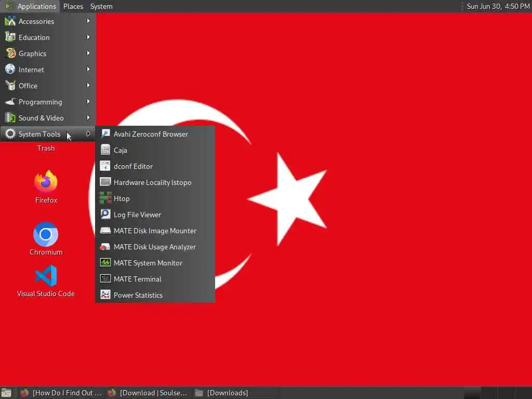The width and height of the screenshot is (532, 399).
Task: Click the Programming category icon
Action: (x=10, y=102)
